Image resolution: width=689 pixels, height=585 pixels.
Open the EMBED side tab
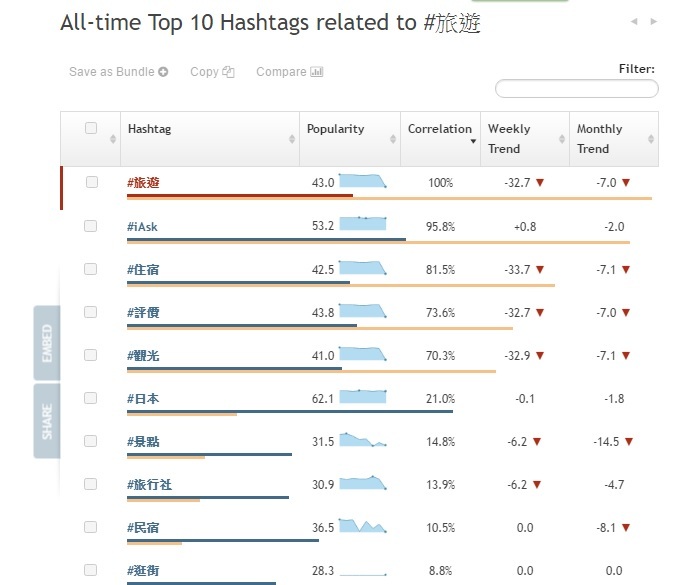pos(47,343)
